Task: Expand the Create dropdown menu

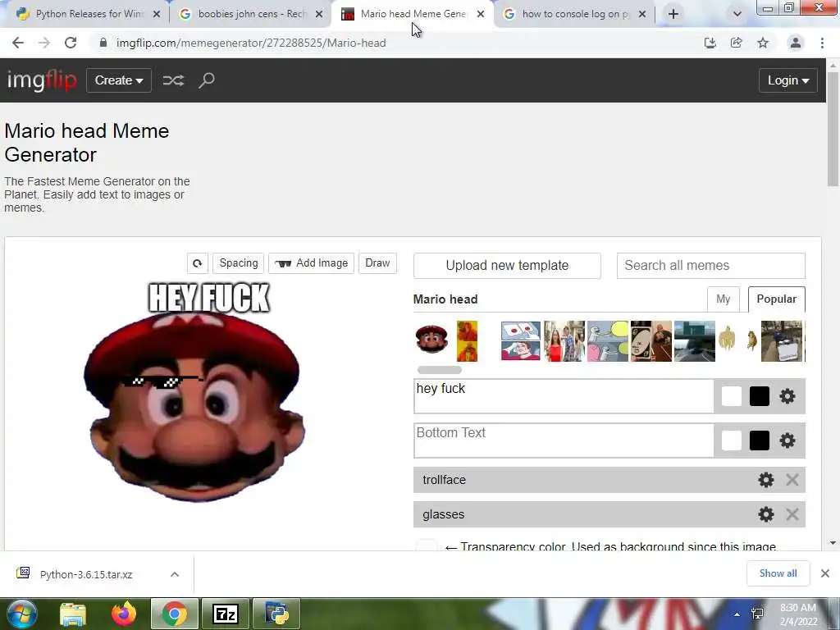Action: tap(119, 80)
